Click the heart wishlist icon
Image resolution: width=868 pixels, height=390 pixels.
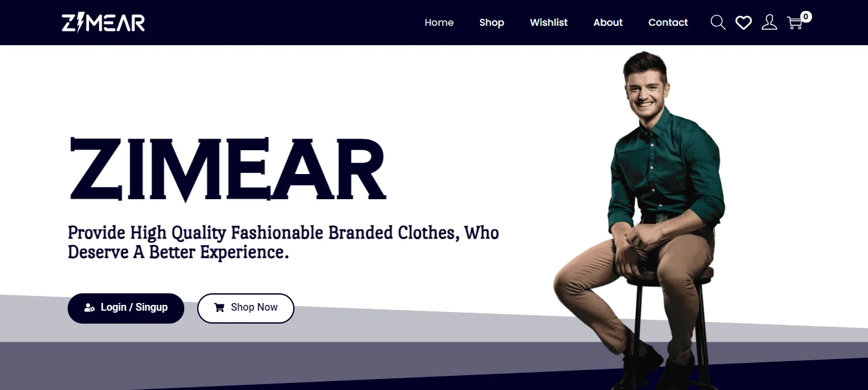(x=744, y=23)
